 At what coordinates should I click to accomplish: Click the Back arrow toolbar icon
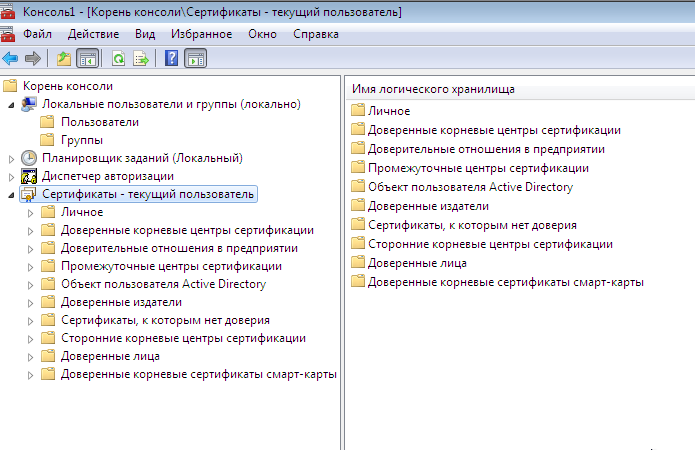tap(10, 59)
